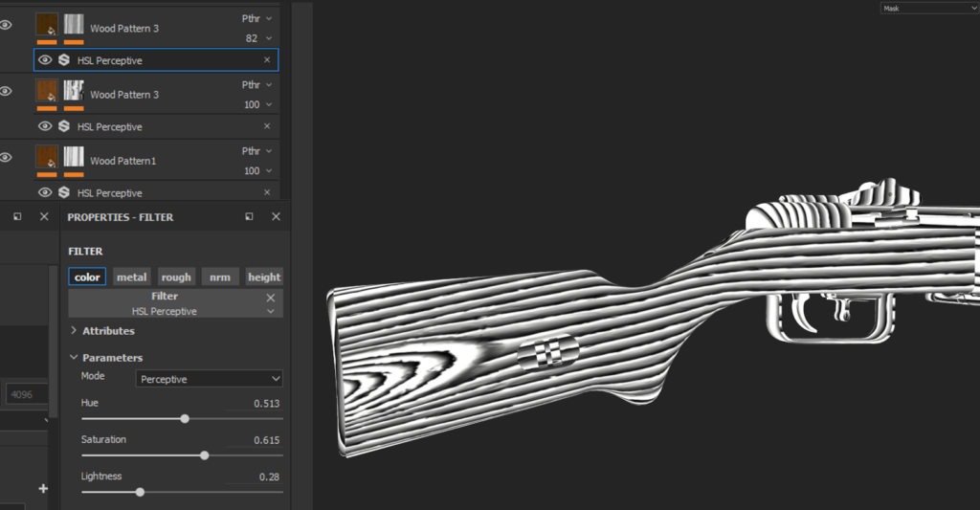Undock the Properties - Filter panel
The width and height of the screenshot is (980, 510).
250,216
